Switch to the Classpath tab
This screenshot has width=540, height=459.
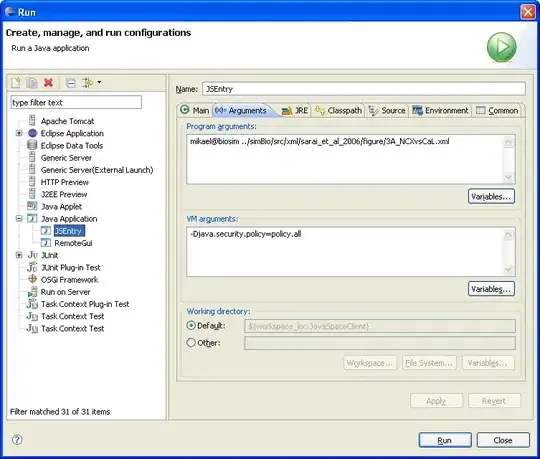tap(338, 111)
